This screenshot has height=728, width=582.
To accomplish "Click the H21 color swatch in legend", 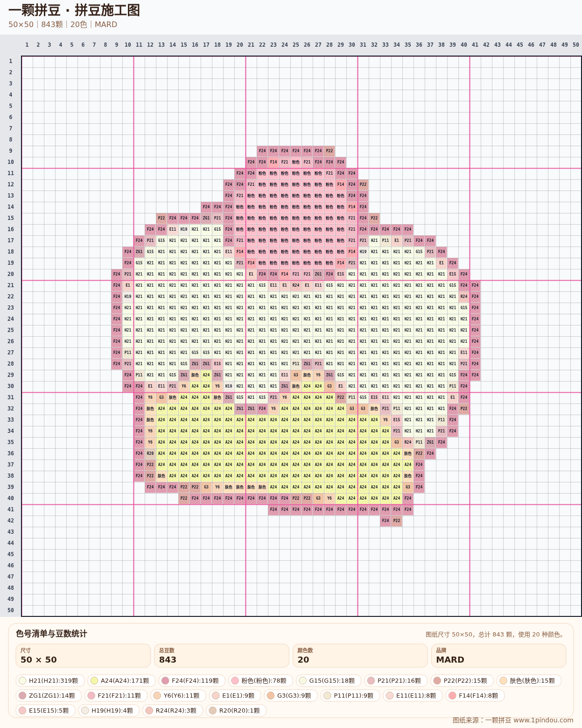I will coord(22,680).
